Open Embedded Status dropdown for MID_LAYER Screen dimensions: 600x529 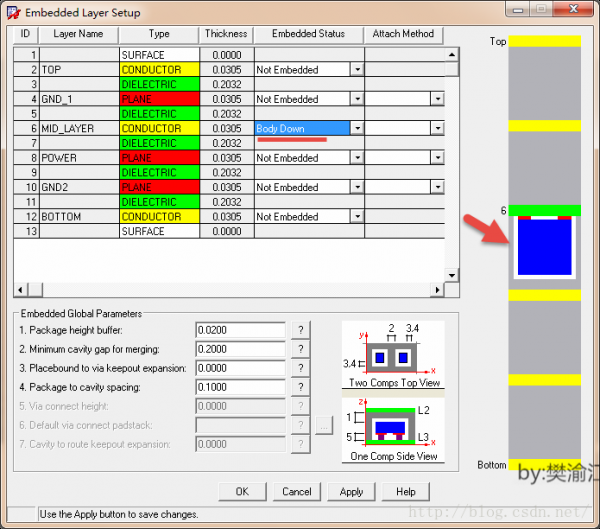357,128
